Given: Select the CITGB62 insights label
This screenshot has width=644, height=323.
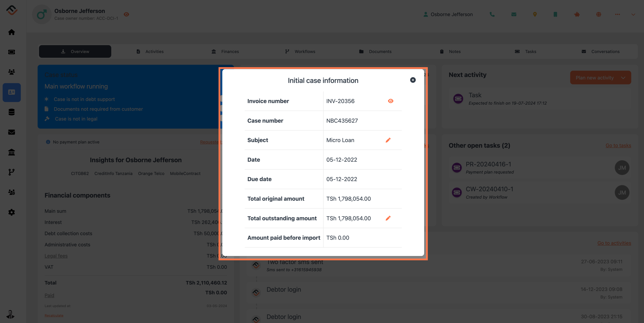Looking at the screenshot, I should click(x=80, y=173).
